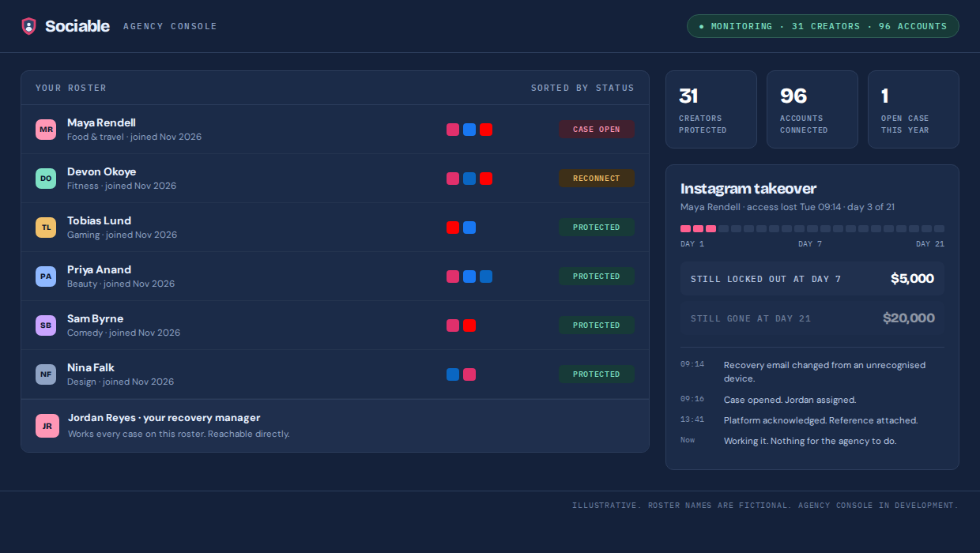Viewport: 980px width, 553px height.
Task: Click the monitoring status pill in header
Action: click(823, 26)
